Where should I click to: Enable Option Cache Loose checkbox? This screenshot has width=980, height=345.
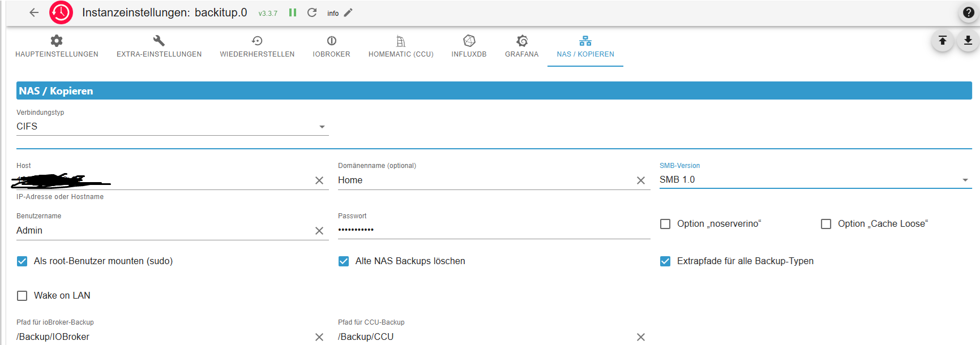[x=826, y=224]
